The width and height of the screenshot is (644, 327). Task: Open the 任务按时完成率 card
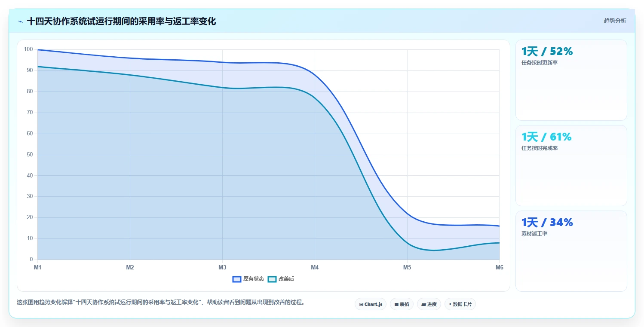click(571, 165)
